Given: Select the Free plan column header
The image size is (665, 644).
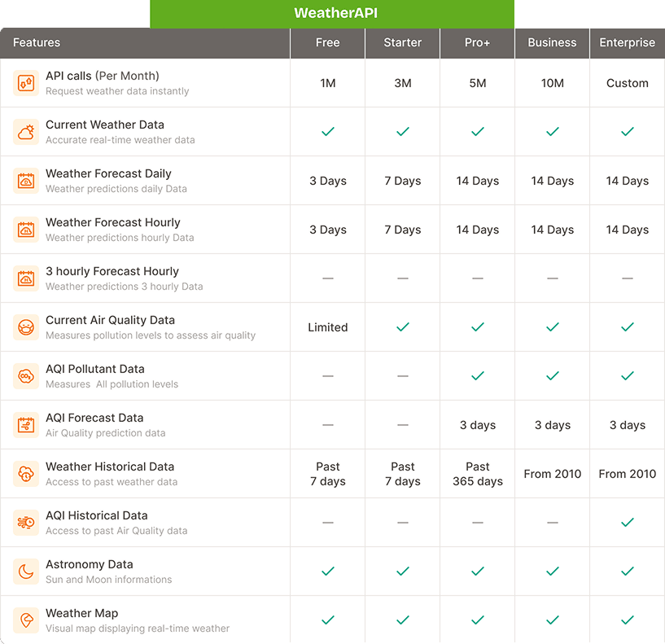Looking at the screenshot, I should click(x=327, y=43).
